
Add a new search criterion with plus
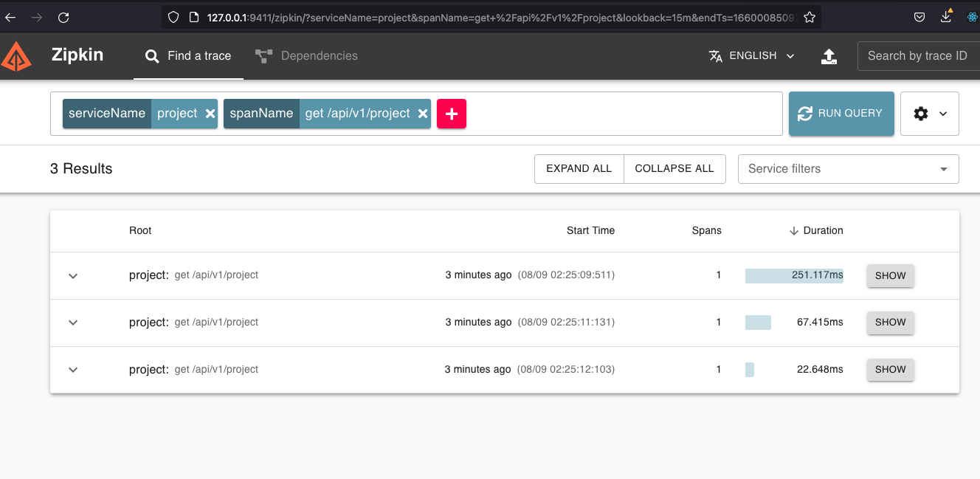(x=452, y=114)
